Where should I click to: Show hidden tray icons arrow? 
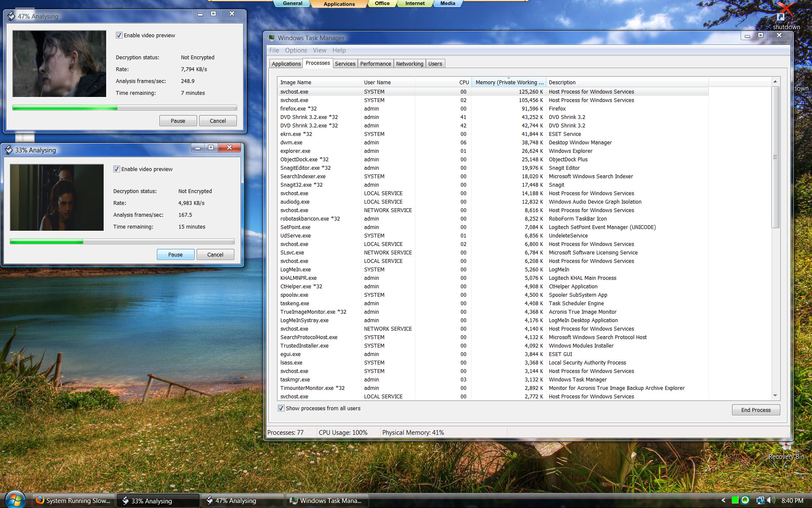pyautogui.click(x=723, y=500)
